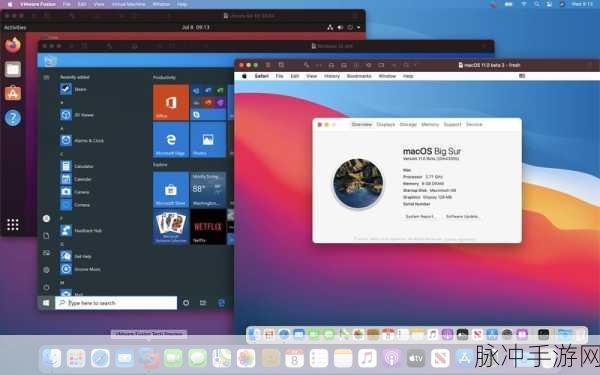Open VMware Fusion in the host Dock
This screenshot has height=375, width=600.
[149, 359]
